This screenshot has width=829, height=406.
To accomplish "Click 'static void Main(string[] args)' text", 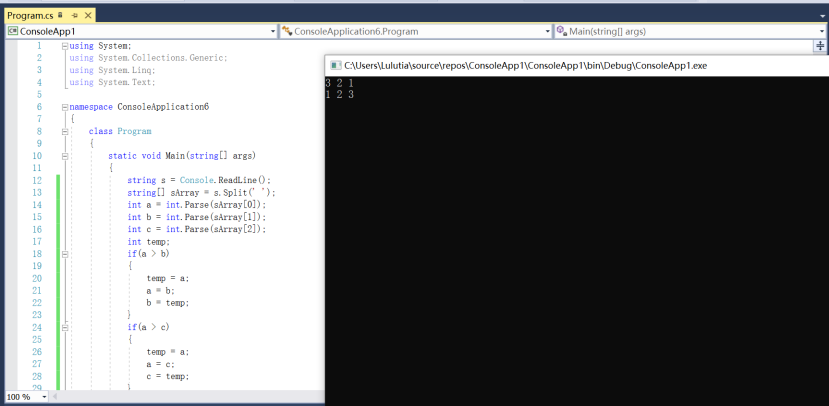I will point(182,156).
